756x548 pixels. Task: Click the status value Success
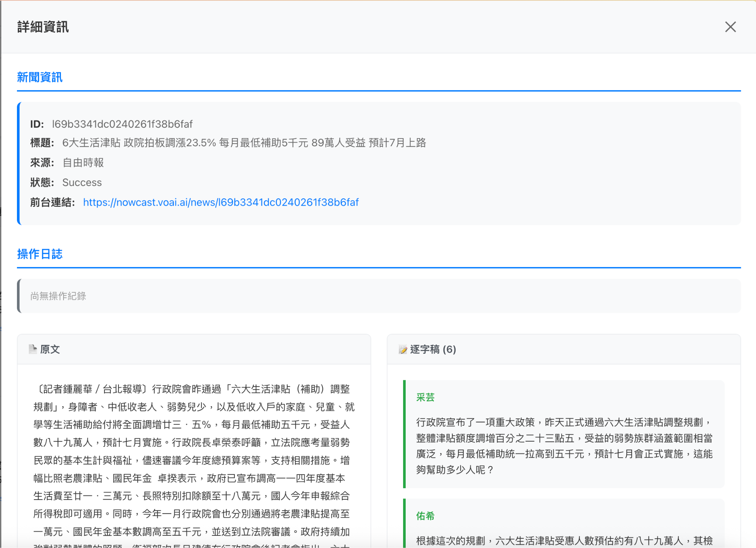(x=82, y=182)
